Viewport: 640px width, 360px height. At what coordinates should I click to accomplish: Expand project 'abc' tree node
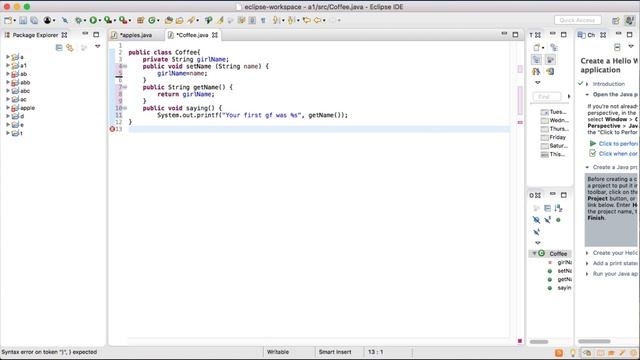[x=7, y=91]
